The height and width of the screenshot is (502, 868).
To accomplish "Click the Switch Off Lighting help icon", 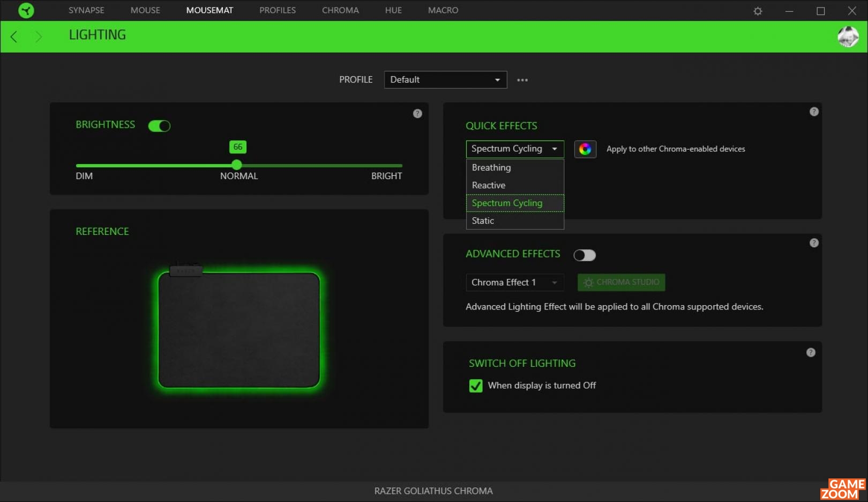I will (811, 352).
